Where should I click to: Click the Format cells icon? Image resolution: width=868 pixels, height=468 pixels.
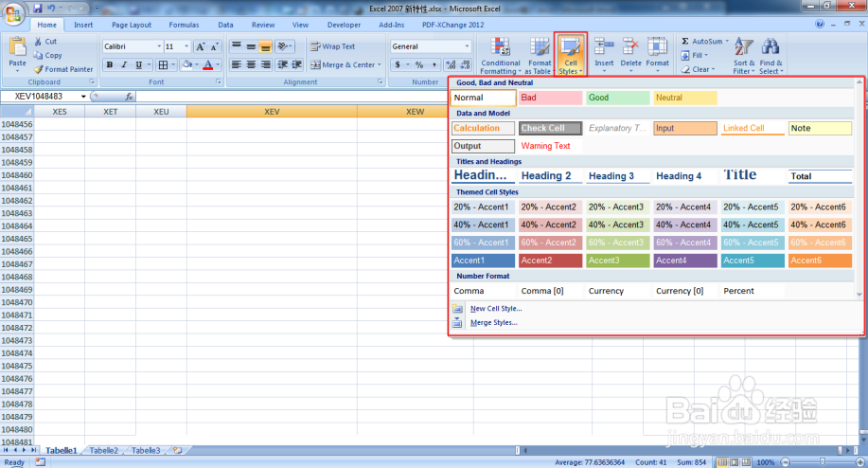click(657, 47)
